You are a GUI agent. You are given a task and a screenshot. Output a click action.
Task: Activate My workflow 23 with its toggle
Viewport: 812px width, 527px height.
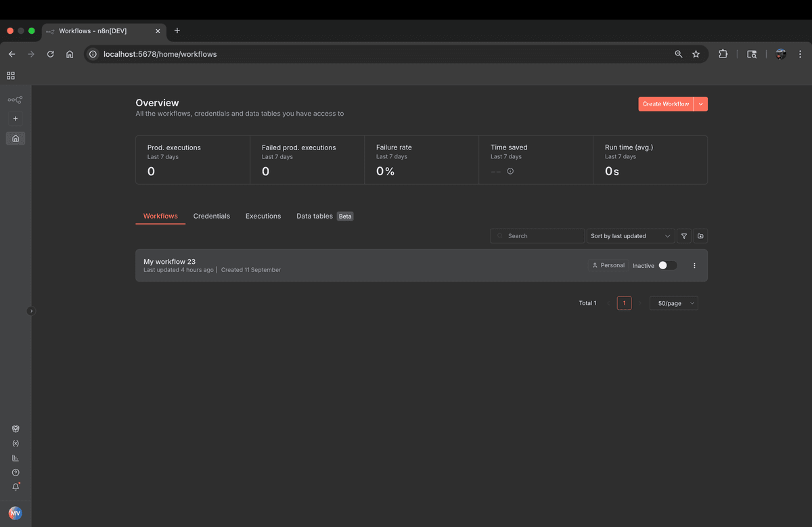667,265
